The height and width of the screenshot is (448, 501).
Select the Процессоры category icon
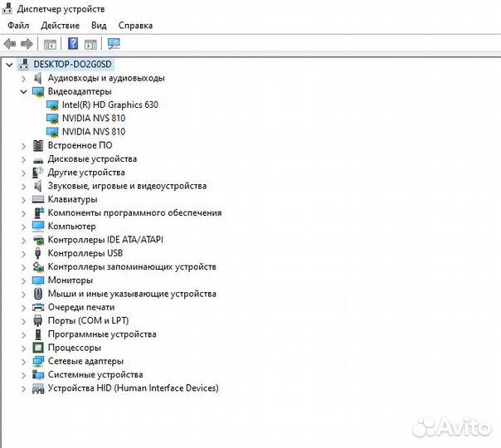(x=38, y=348)
